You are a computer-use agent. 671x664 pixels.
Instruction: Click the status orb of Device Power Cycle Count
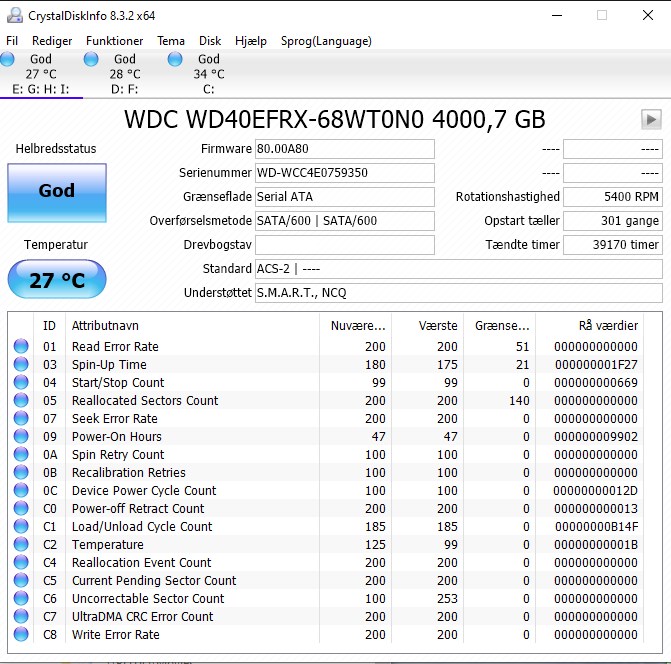click(x=21, y=490)
